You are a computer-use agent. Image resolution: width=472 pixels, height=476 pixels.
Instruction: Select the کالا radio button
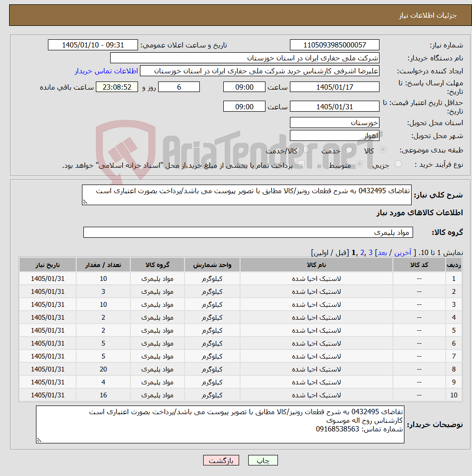pos(383,150)
